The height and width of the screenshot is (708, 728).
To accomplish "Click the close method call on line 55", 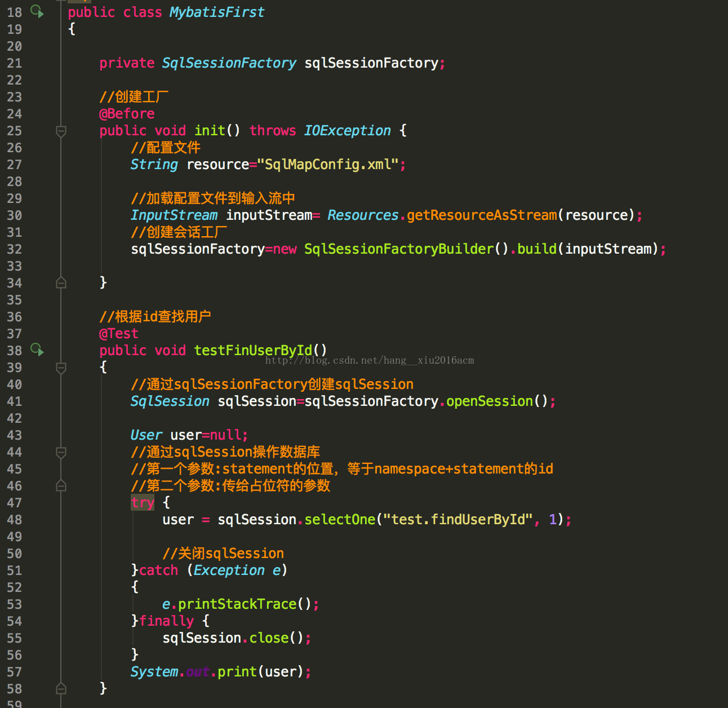I will [269, 638].
